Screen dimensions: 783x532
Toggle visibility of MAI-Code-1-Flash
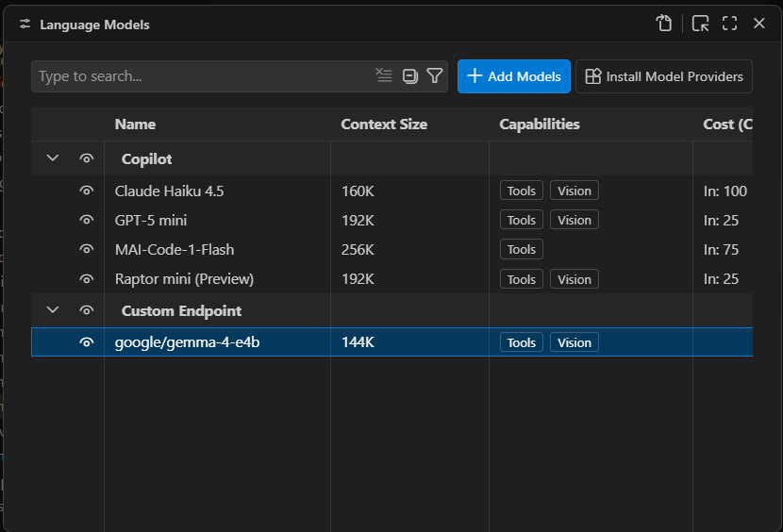click(x=87, y=249)
